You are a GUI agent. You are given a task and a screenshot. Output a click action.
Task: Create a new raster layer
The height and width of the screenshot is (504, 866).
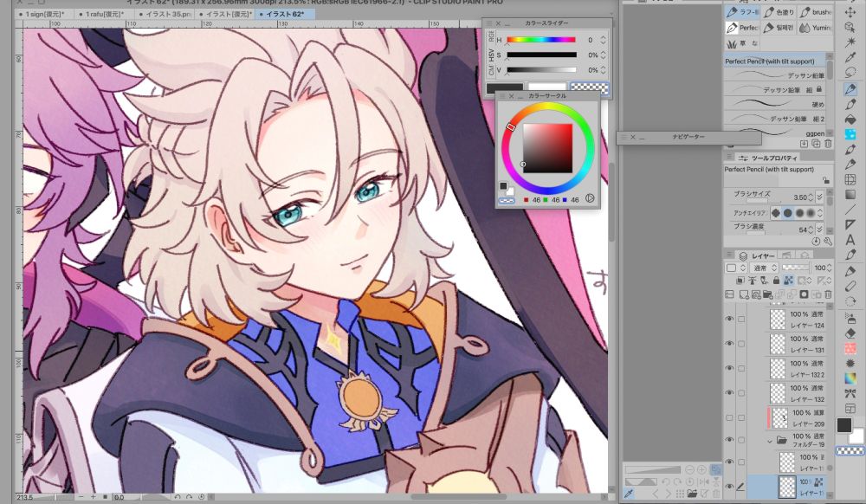745,294
